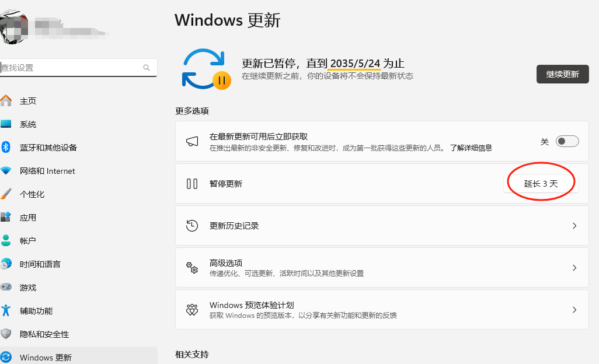Click the Windows Insider hearts icon
The width and height of the screenshot is (599, 364).
192,309
